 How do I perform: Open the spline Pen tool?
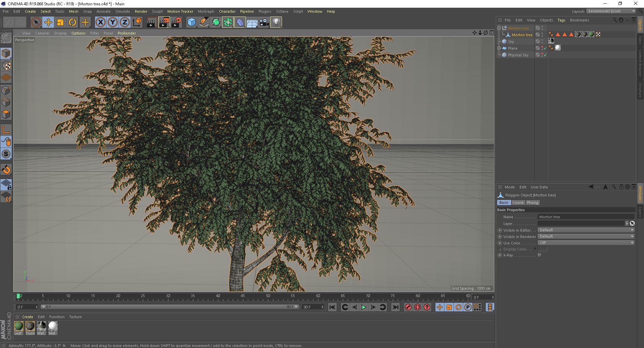coord(204,22)
